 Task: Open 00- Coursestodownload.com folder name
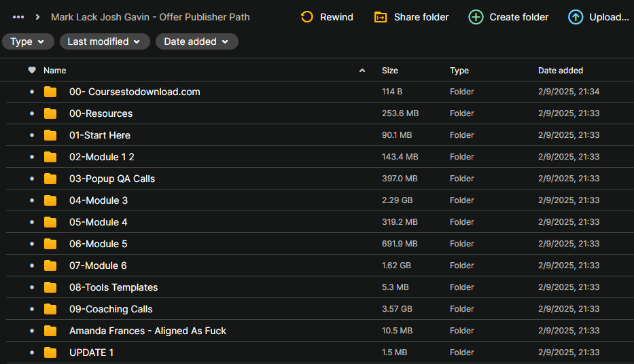pos(135,92)
